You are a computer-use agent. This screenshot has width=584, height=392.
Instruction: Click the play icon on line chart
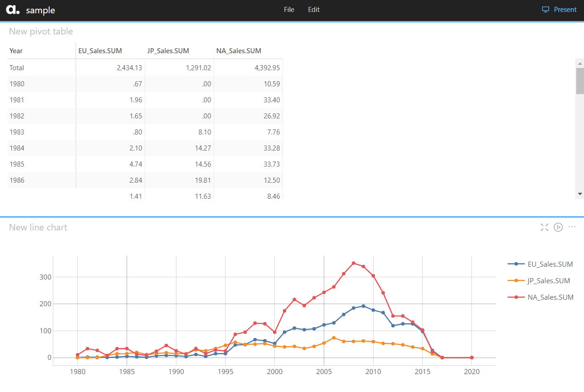[x=558, y=227]
